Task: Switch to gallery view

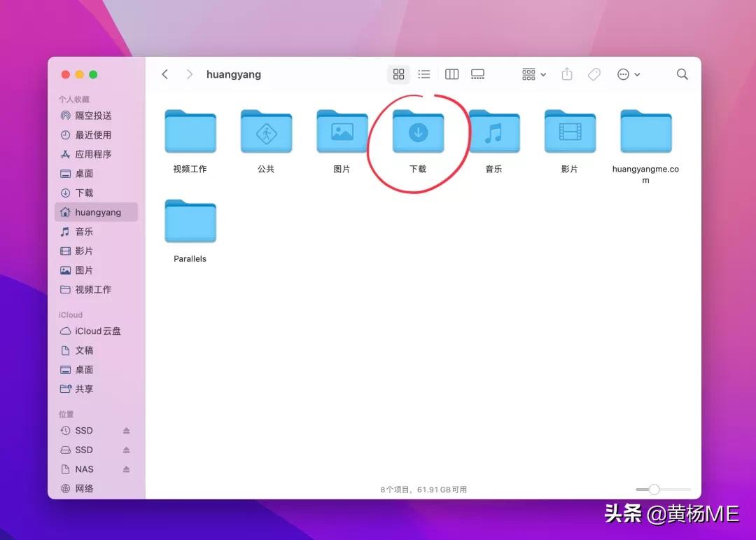Action: coord(478,74)
